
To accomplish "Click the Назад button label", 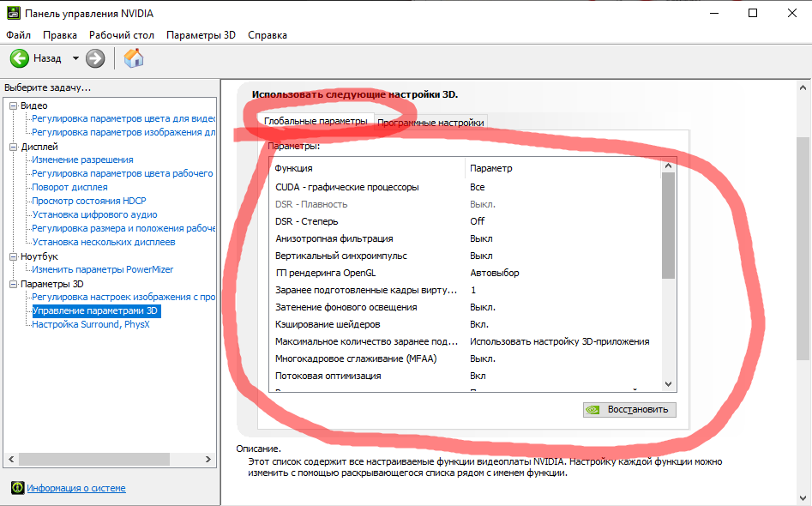I will click(47, 58).
